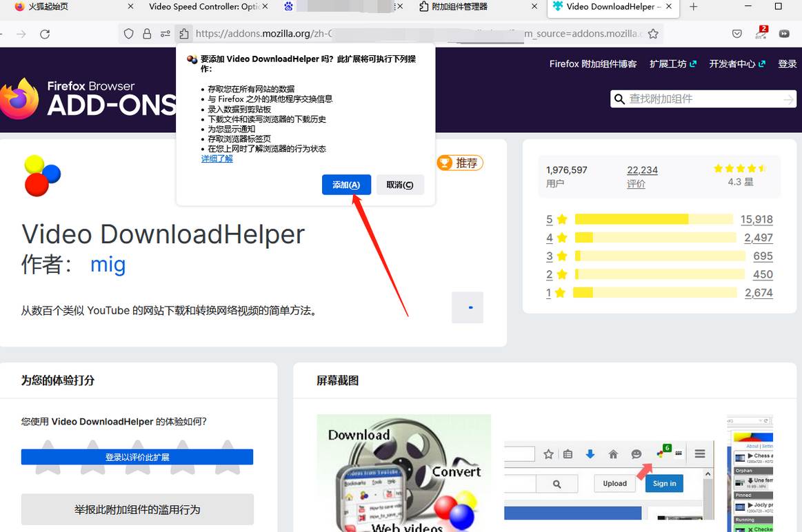The image size is (802, 532).
Task: Open the Download Convert Web videos screenshot
Action: pyautogui.click(x=403, y=473)
